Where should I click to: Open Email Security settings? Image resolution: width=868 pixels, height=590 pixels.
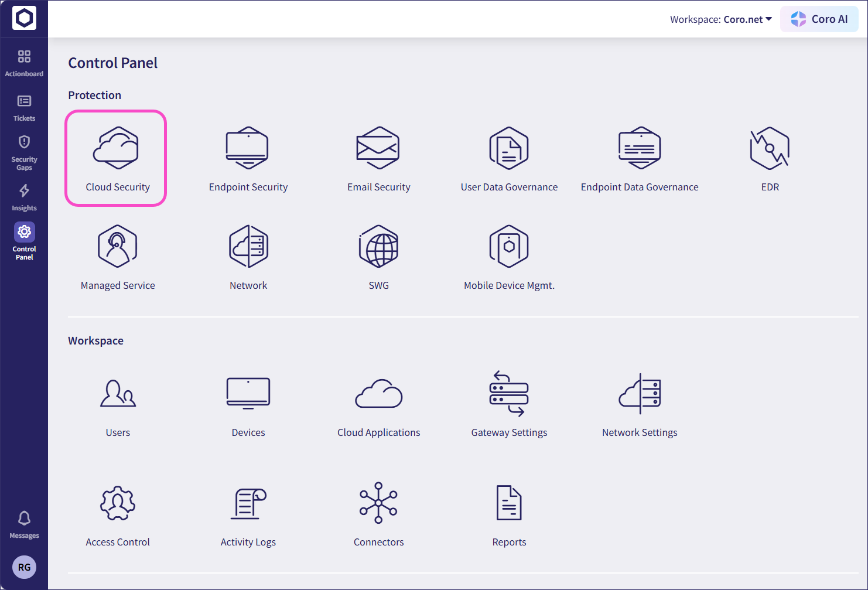tap(378, 158)
